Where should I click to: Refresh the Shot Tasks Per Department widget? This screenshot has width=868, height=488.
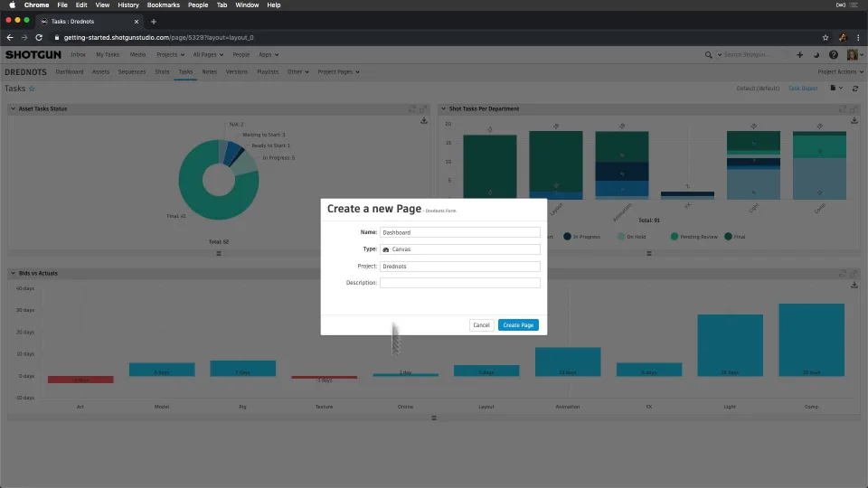pos(843,109)
